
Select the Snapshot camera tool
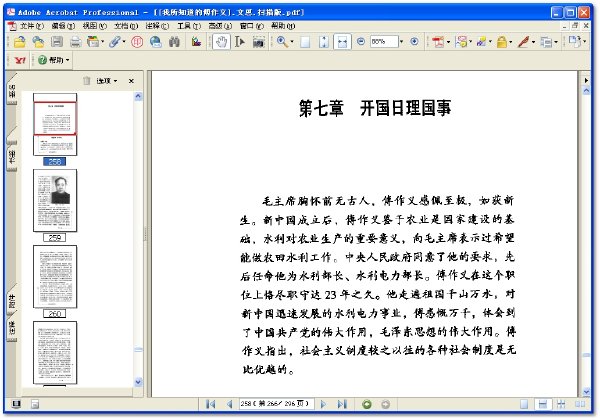(x=259, y=42)
